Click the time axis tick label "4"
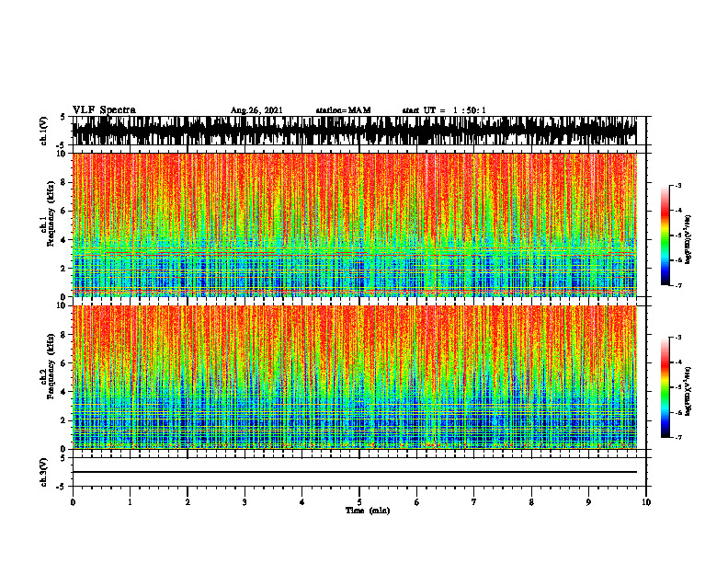 (x=302, y=502)
